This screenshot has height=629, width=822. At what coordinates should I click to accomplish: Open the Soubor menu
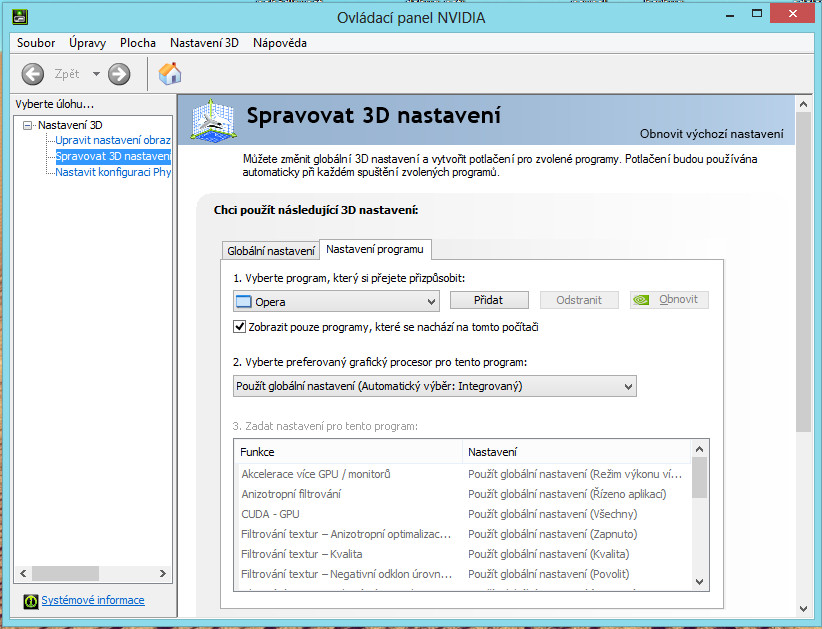click(36, 43)
